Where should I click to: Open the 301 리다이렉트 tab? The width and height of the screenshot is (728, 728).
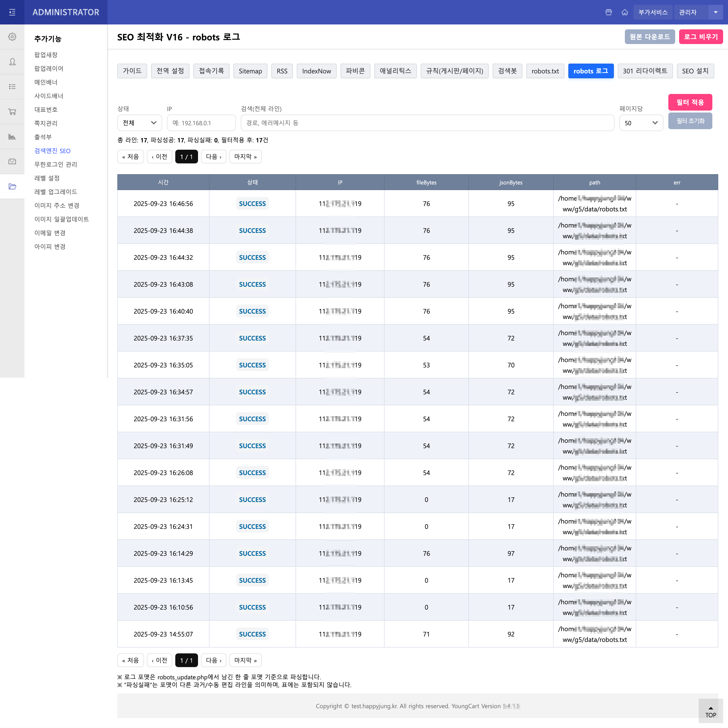[x=645, y=71]
